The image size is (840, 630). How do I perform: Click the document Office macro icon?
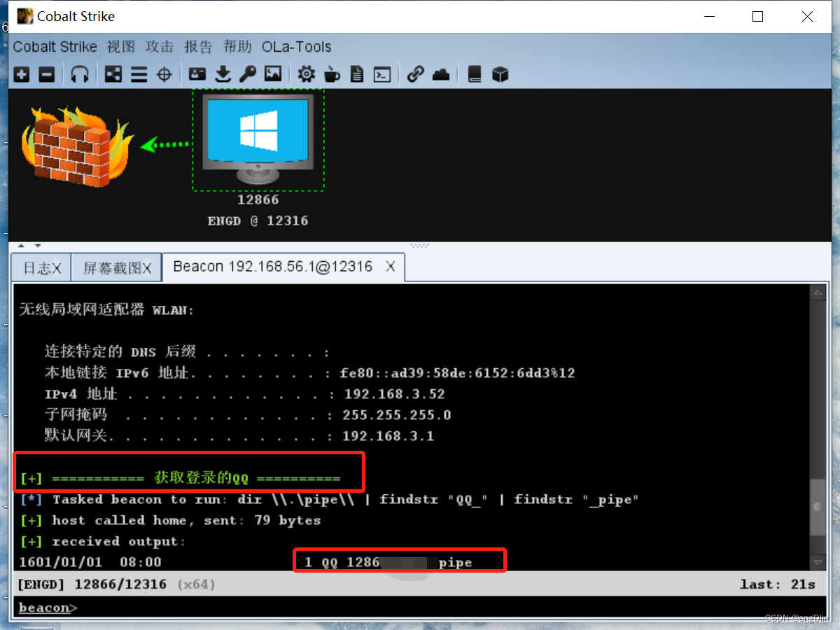pos(357,74)
